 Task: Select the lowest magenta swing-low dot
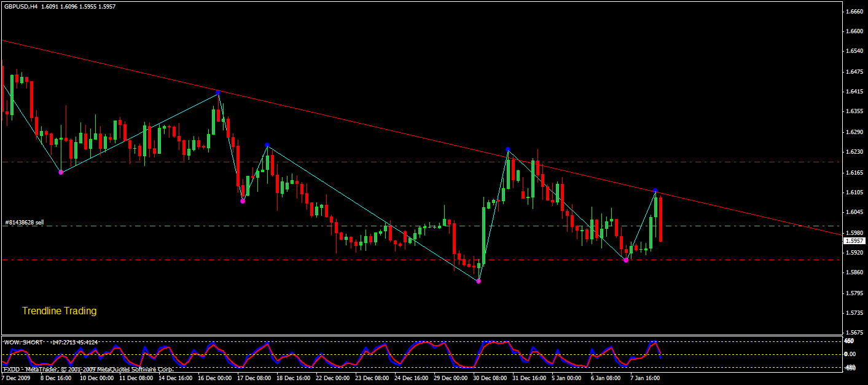[x=479, y=281]
